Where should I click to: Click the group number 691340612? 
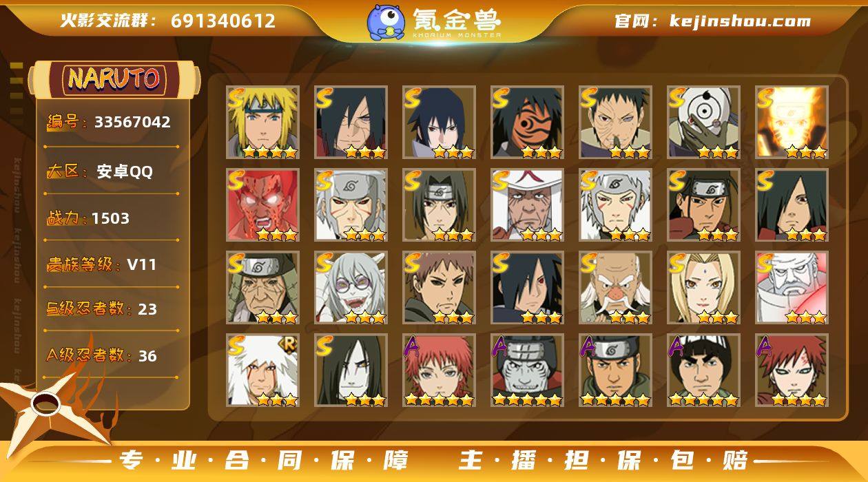coord(223,21)
